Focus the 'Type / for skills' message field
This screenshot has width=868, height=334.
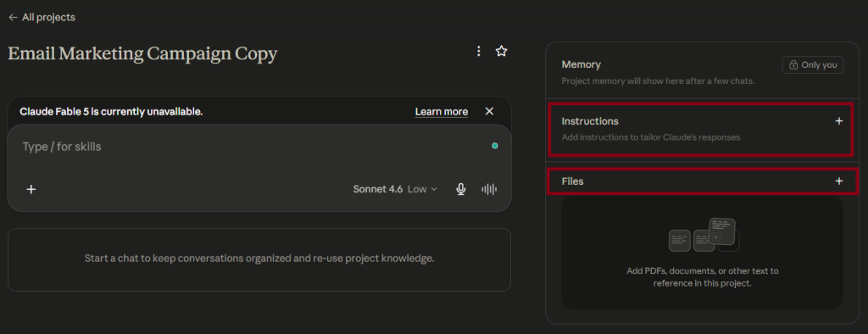click(254, 147)
